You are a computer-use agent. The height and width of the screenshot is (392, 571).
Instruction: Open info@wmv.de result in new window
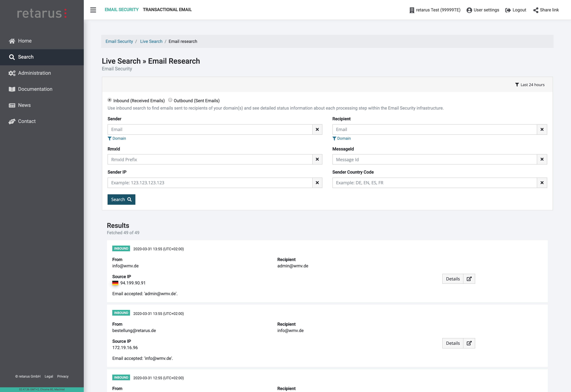469,279
